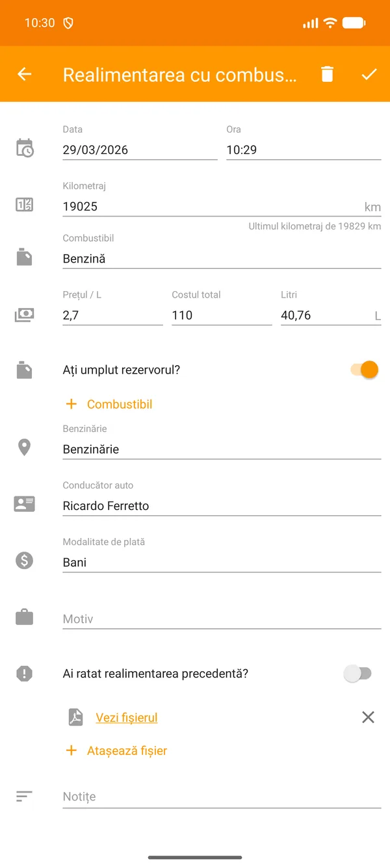Screen dimensions: 390x868
Task: Click the dollar icon for payment method
Action: pos(24,560)
